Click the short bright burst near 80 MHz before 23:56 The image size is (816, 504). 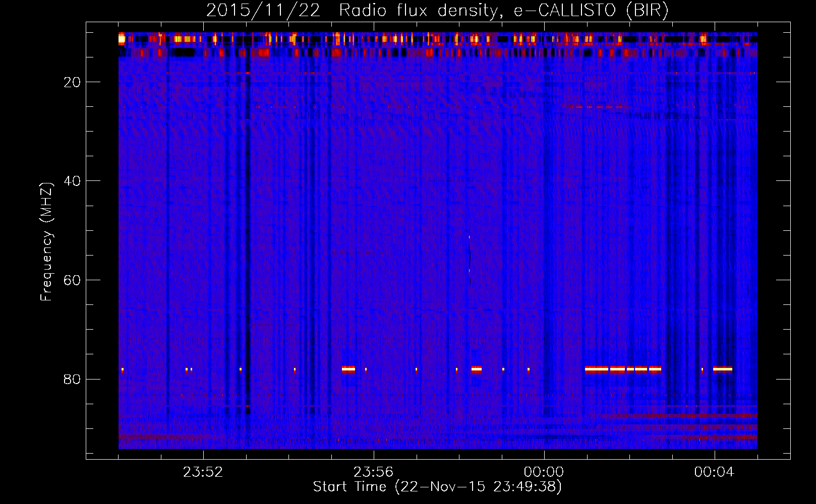point(348,369)
